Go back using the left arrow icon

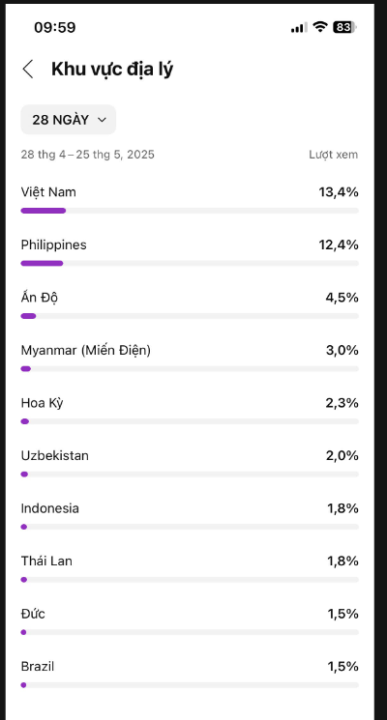28,69
